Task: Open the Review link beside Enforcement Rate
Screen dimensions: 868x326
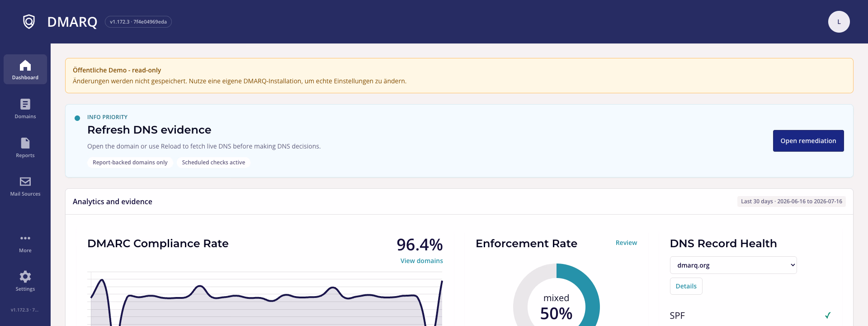Action: [x=626, y=243]
